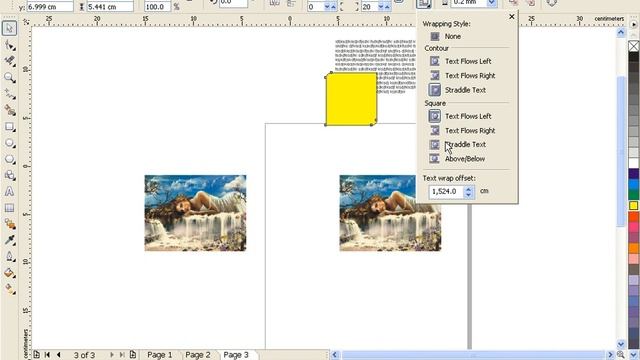Close the Wrapping Style popup

coord(511,17)
